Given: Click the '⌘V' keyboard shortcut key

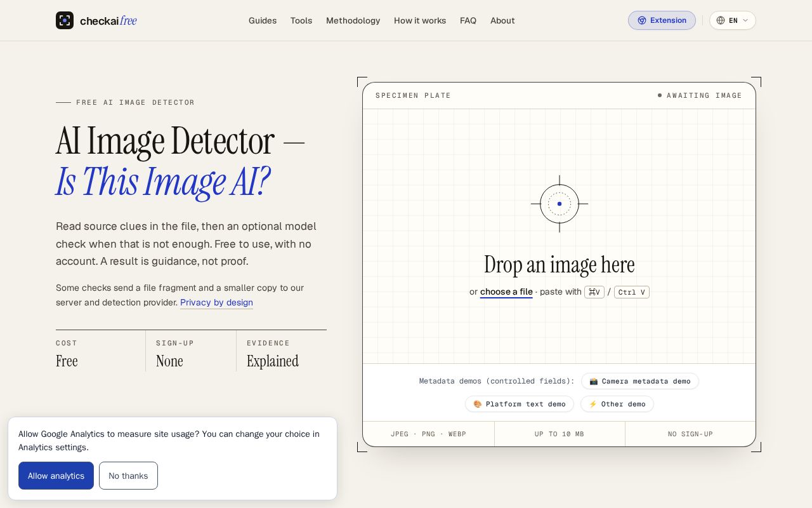Looking at the screenshot, I should 594,292.
